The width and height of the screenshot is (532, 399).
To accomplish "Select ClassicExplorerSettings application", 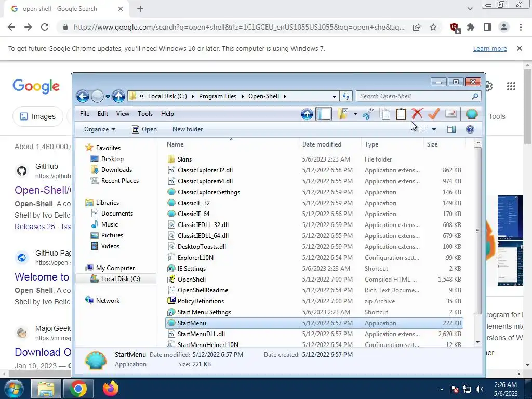I will click(x=209, y=192).
